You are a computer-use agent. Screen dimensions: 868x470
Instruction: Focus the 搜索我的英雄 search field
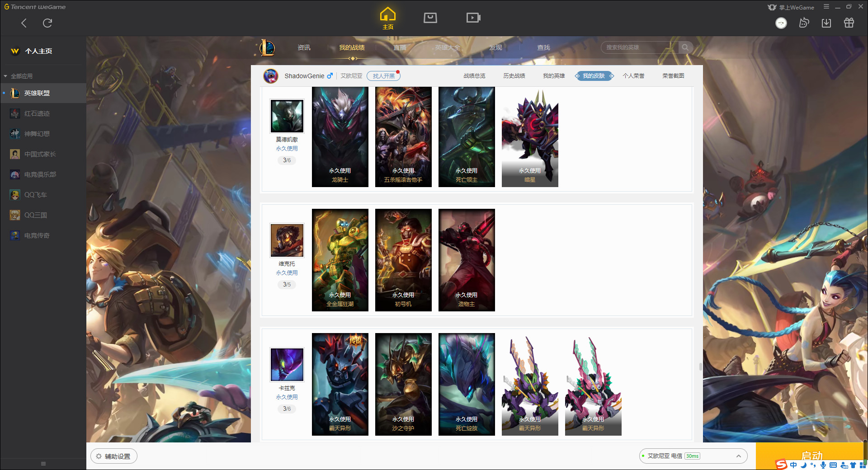(x=640, y=47)
